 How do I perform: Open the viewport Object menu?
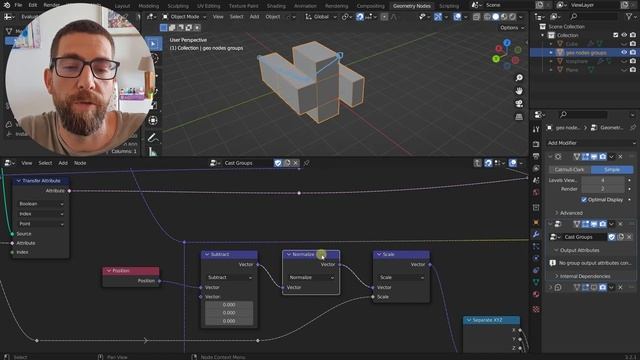click(x=273, y=17)
